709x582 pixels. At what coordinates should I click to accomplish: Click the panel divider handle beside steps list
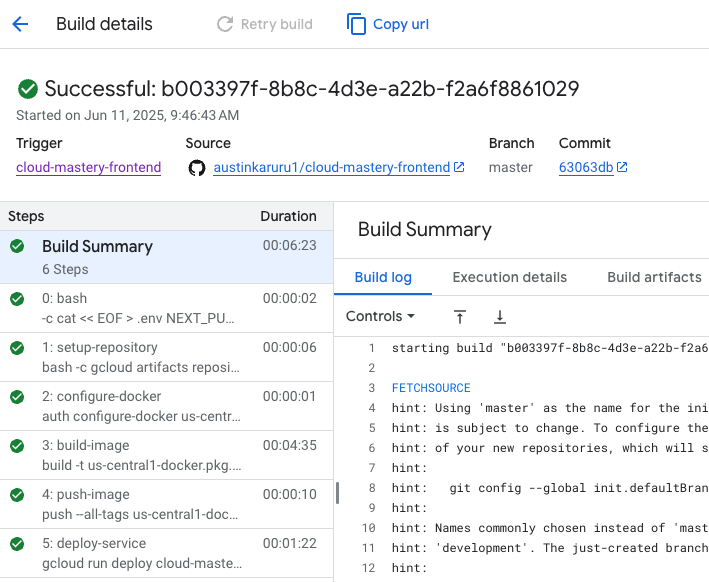[337, 493]
